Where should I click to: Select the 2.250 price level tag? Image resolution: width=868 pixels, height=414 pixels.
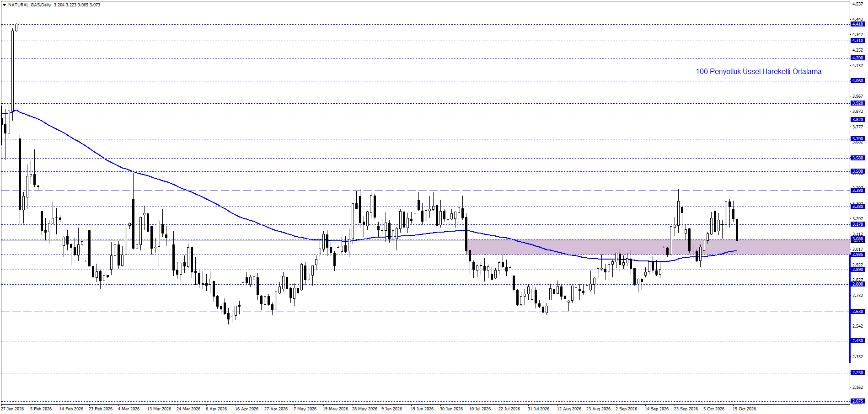pyautogui.click(x=857, y=373)
